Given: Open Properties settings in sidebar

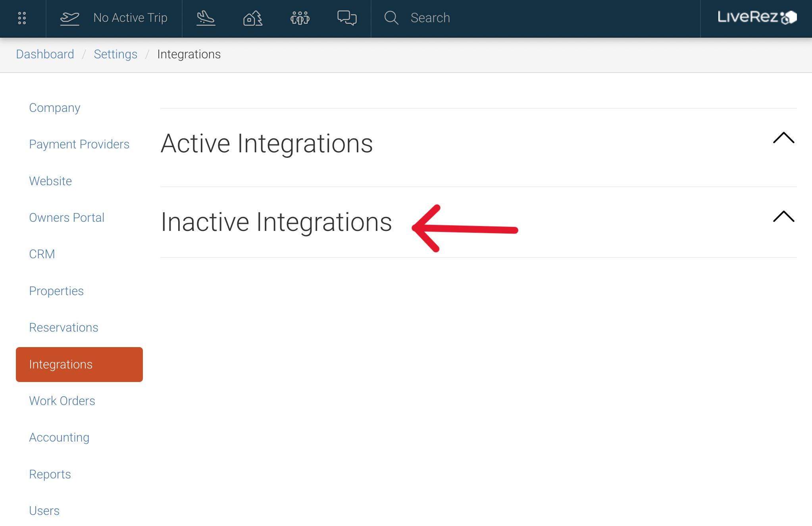Looking at the screenshot, I should tap(56, 291).
